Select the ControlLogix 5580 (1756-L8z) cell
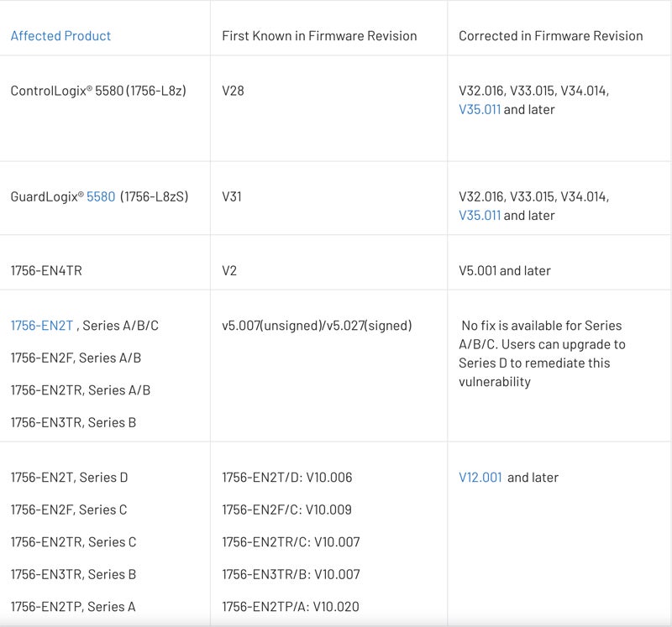The height and width of the screenshot is (627, 672). click(x=98, y=91)
